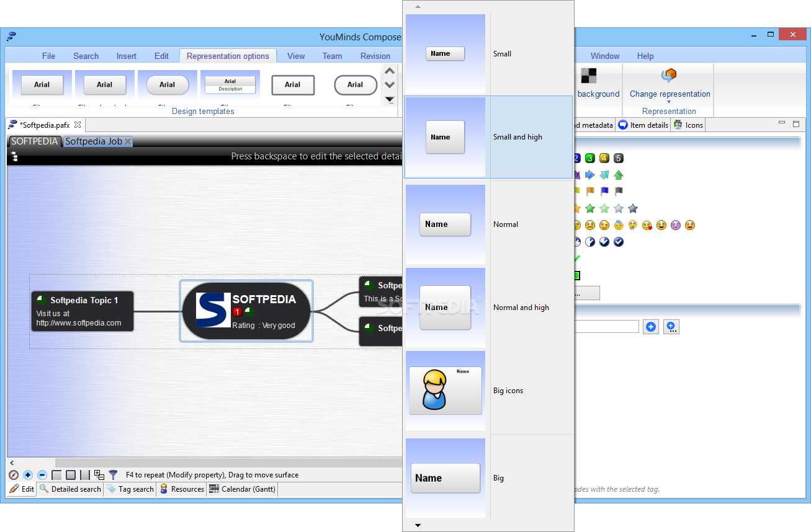
Task: Click the compass navigation icon in bottom toolbar
Action: tap(14, 475)
